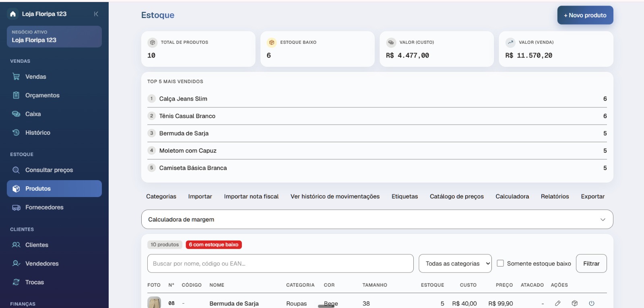This screenshot has height=308, width=644.
Task: Open the Categorias tab
Action: click(161, 196)
